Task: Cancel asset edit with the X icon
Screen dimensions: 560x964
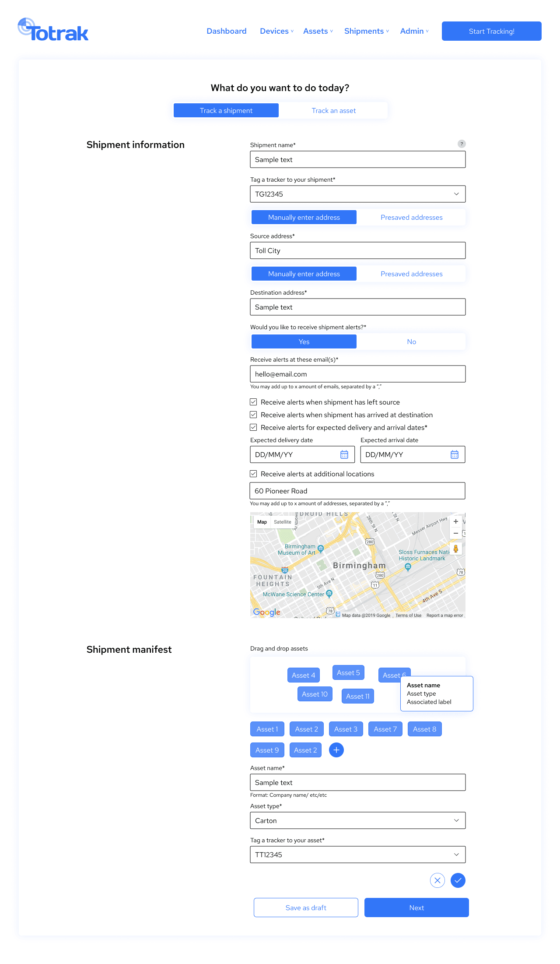Action: (437, 880)
